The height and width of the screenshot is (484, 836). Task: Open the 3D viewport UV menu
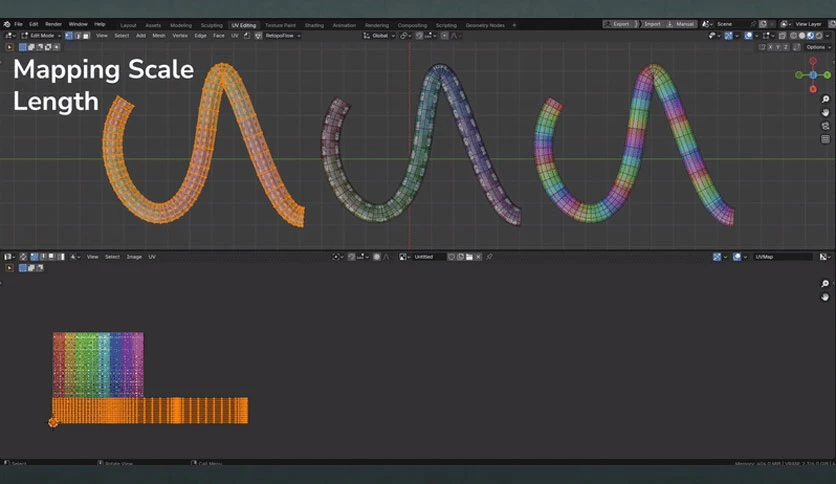pyautogui.click(x=235, y=36)
